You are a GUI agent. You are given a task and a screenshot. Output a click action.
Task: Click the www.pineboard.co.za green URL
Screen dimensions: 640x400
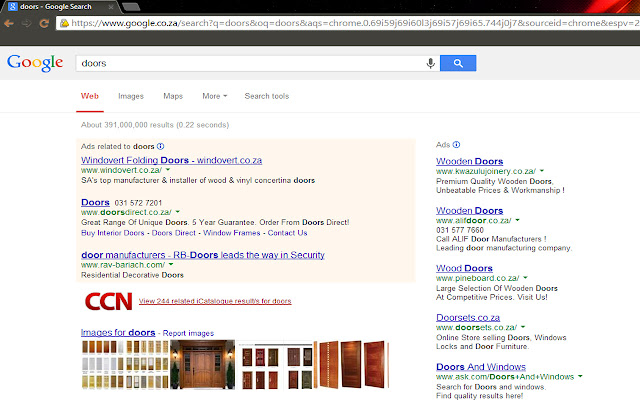click(478, 278)
